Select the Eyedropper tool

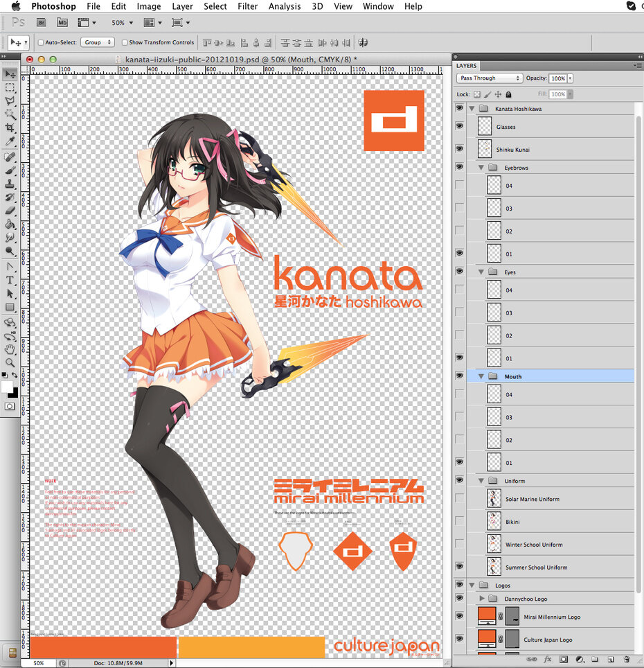point(10,141)
